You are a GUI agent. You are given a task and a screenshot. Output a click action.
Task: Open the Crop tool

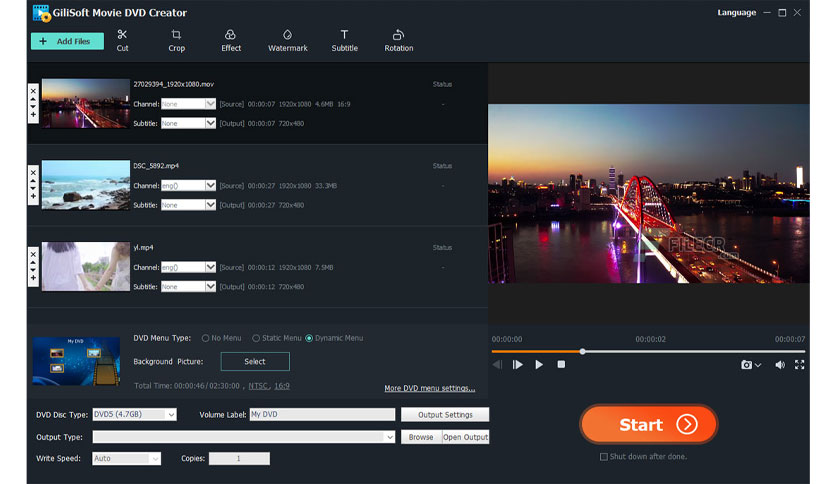click(x=176, y=41)
